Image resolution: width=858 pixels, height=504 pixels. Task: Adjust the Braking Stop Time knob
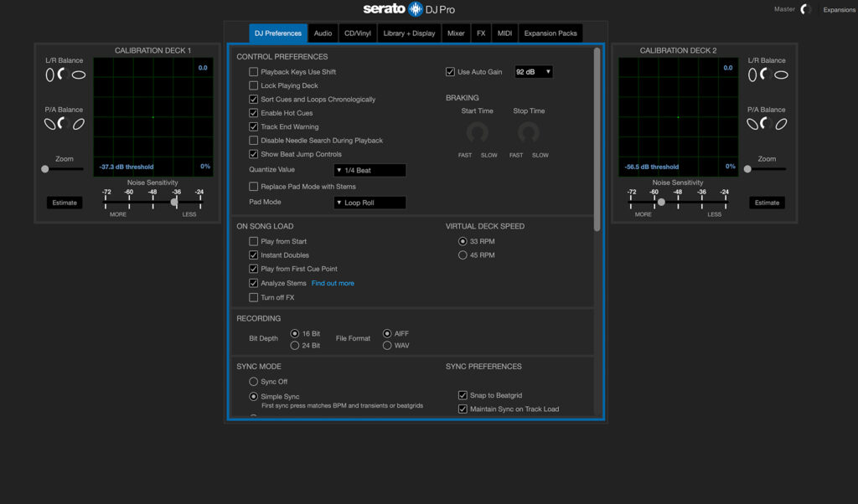[528, 132]
